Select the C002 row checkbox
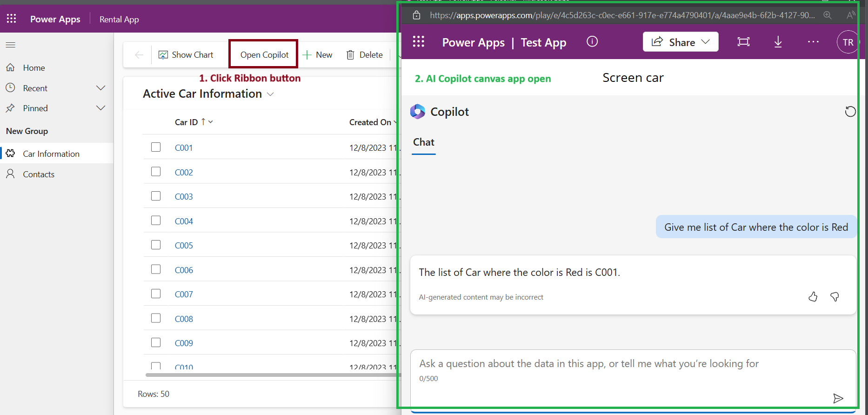The image size is (868, 415). pyautogui.click(x=156, y=172)
